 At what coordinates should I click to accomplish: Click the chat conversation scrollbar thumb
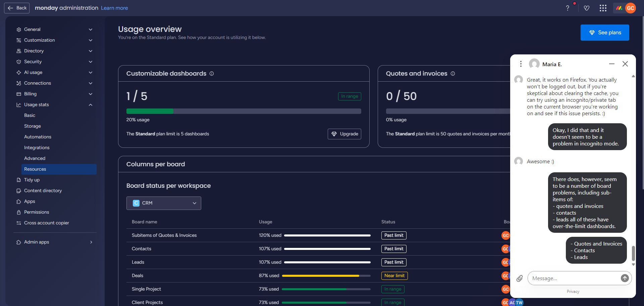point(633,253)
